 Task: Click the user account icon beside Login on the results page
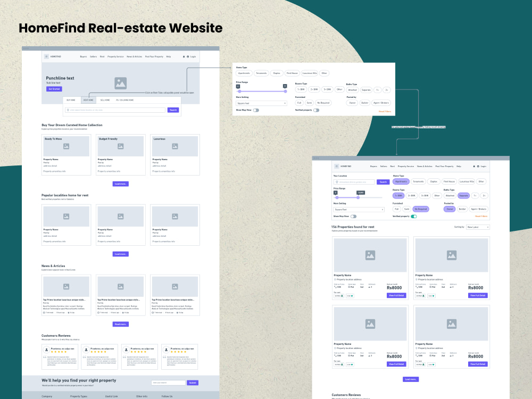click(478, 166)
